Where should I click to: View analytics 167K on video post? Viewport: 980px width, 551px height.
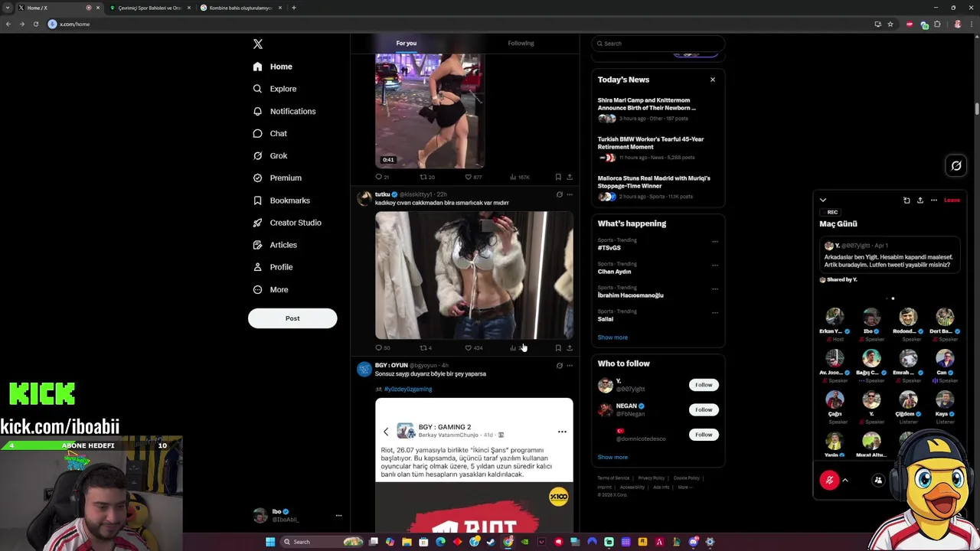(x=519, y=177)
